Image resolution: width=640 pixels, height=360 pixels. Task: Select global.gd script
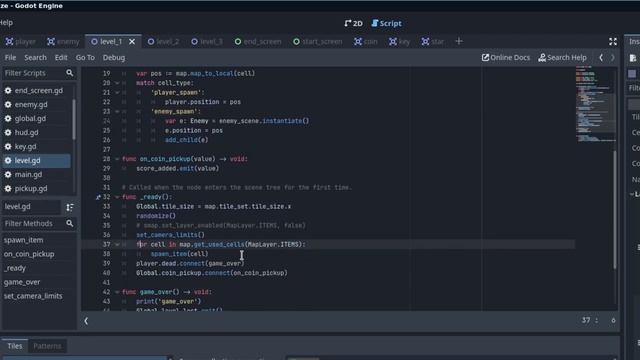click(x=37, y=118)
